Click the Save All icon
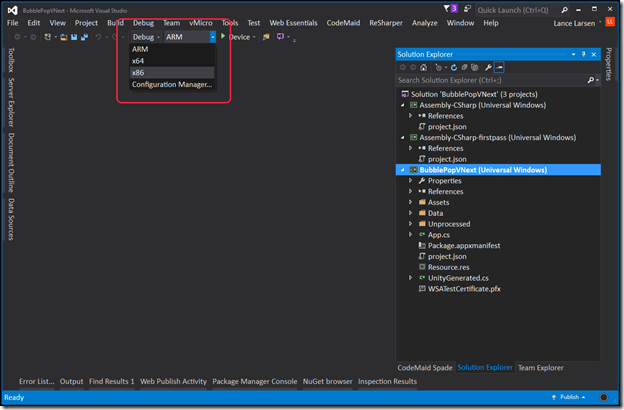This screenshot has height=410, width=624. tap(84, 37)
